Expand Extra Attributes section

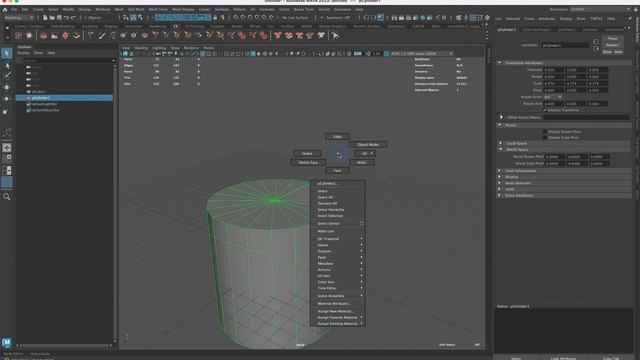500,195
